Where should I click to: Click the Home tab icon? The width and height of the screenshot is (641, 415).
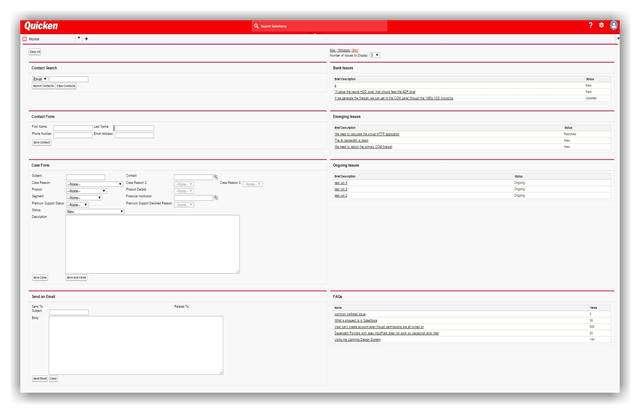click(x=25, y=39)
